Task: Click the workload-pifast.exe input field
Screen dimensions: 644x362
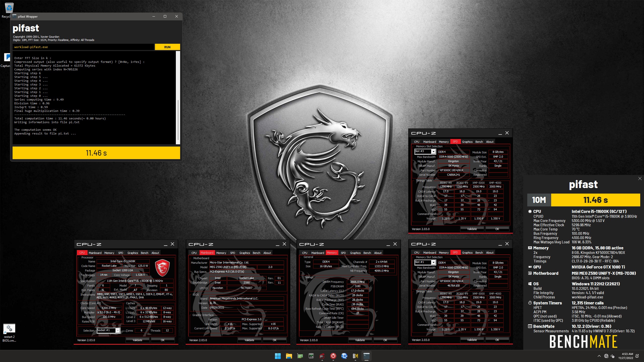Action: 83,47
